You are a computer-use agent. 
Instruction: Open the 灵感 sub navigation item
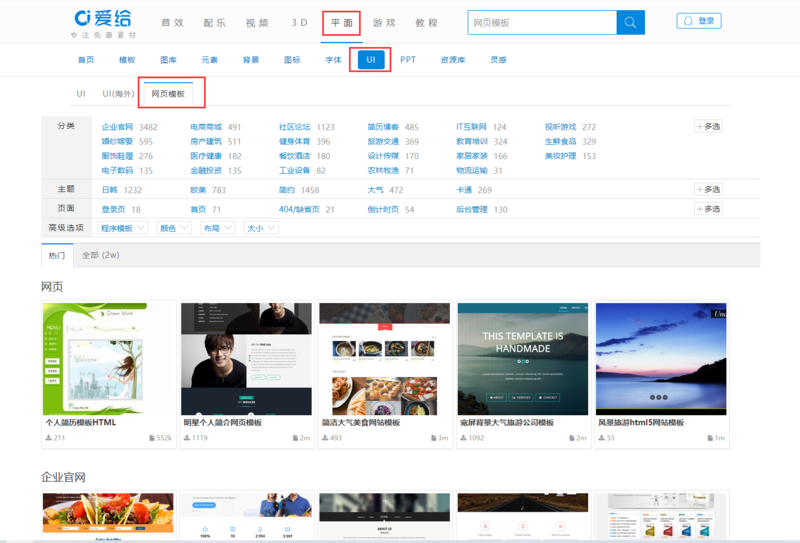pyautogui.click(x=498, y=60)
